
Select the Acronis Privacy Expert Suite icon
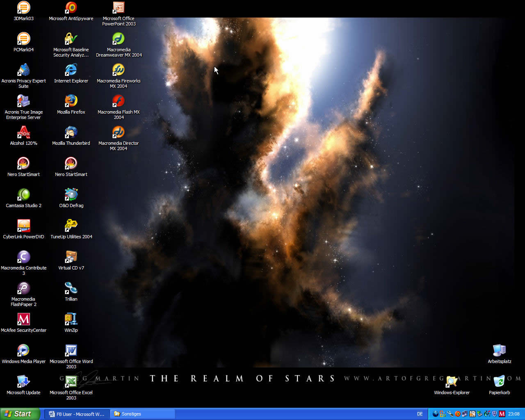click(23, 76)
